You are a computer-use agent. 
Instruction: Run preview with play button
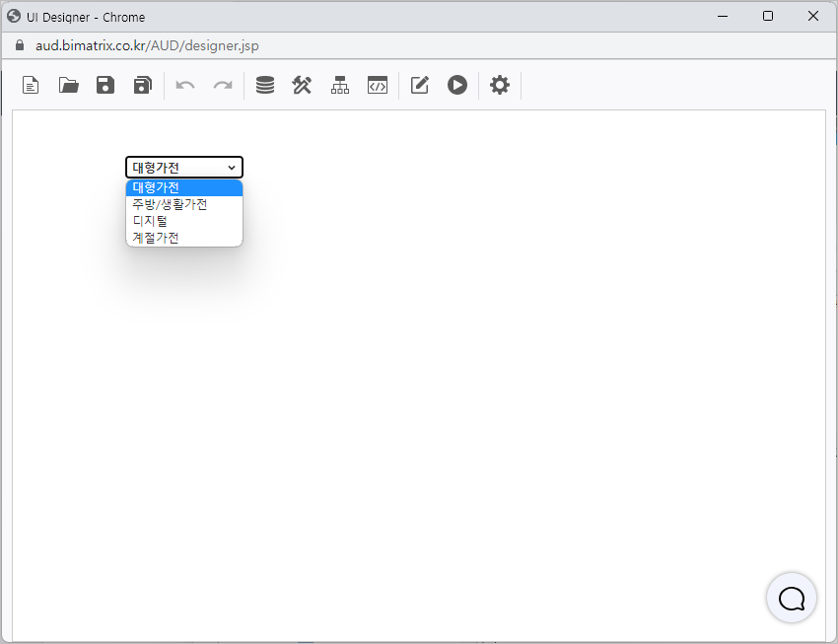point(456,86)
